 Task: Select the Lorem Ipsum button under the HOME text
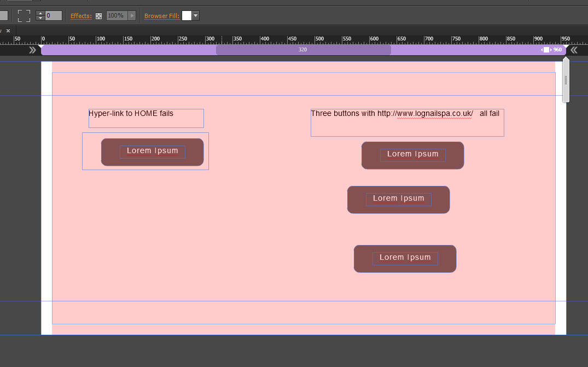tap(152, 152)
